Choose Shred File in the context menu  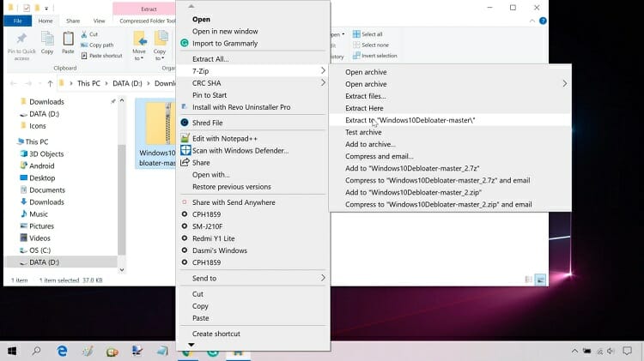pyautogui.click(x=208, y=123)
